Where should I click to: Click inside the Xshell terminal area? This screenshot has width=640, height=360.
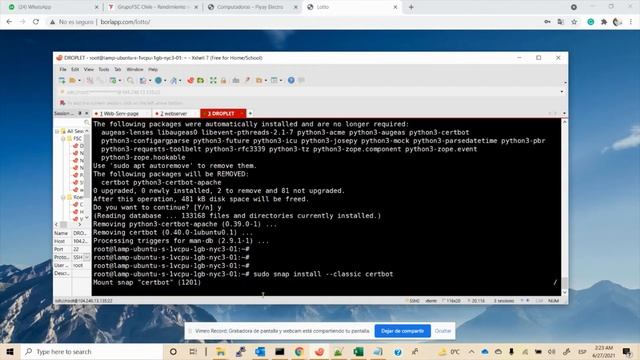(x=327, y=207)
